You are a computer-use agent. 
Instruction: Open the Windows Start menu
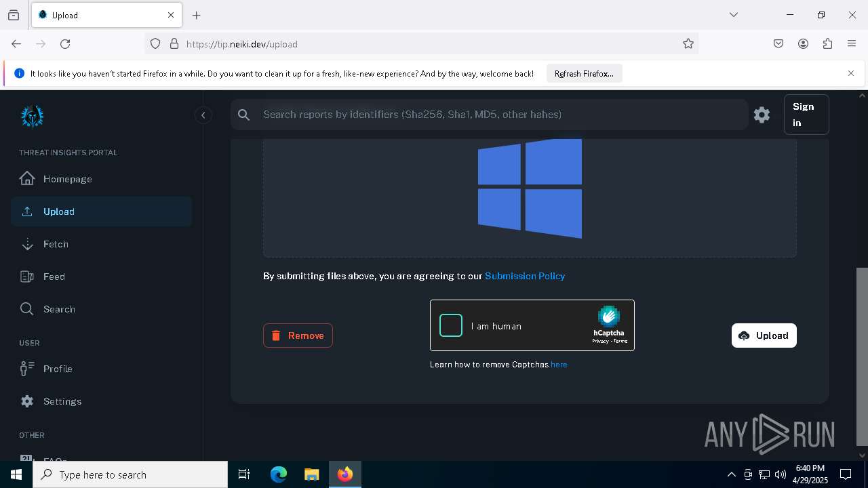[x=16, y=474]
